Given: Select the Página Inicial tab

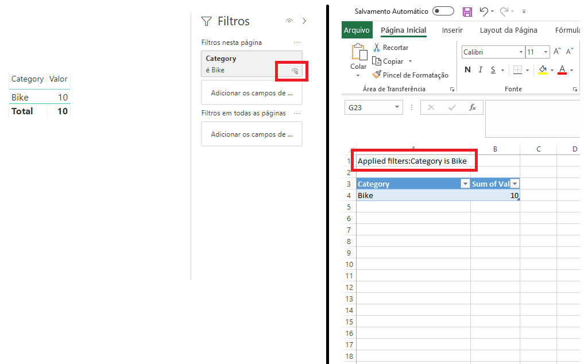Looking at the screenshot, I should (x=404, y=30).
